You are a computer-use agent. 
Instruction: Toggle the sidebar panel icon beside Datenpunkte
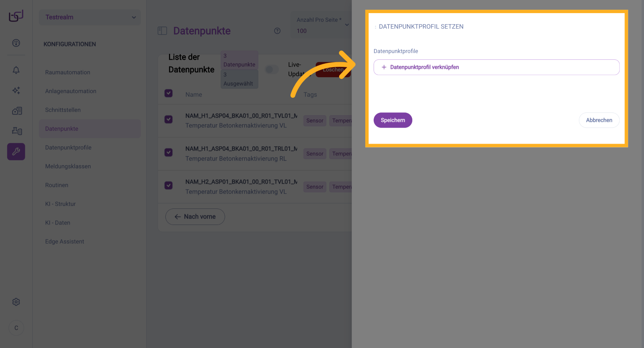pos(162,31)
